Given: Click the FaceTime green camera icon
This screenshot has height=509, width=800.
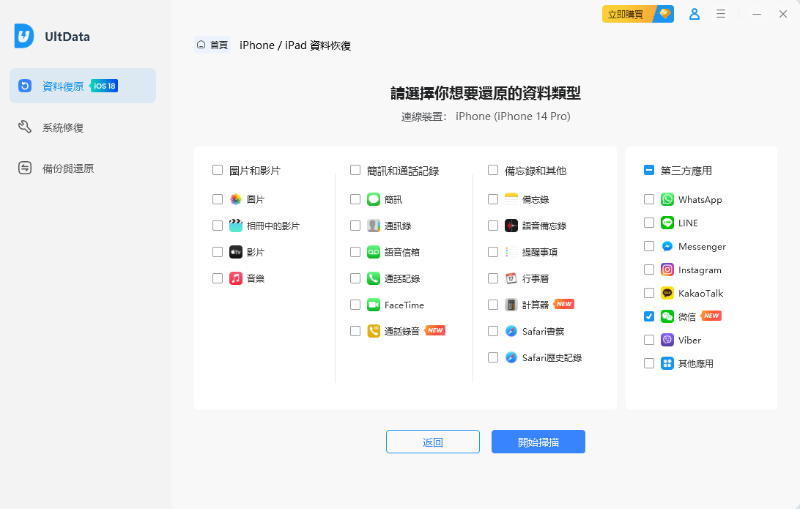Looking at the screenshot, I should pyautogui.click(x=373, y=305).
